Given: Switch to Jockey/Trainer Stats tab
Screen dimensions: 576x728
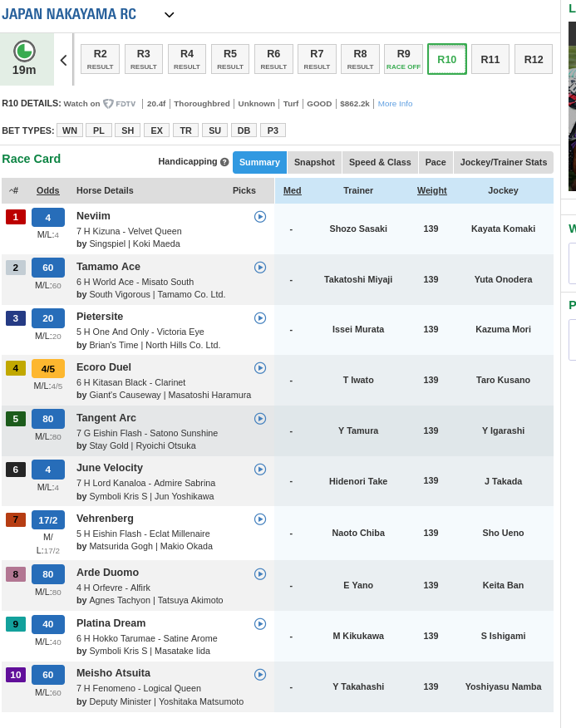Looking at the screenshot, I should click(504, 163).
